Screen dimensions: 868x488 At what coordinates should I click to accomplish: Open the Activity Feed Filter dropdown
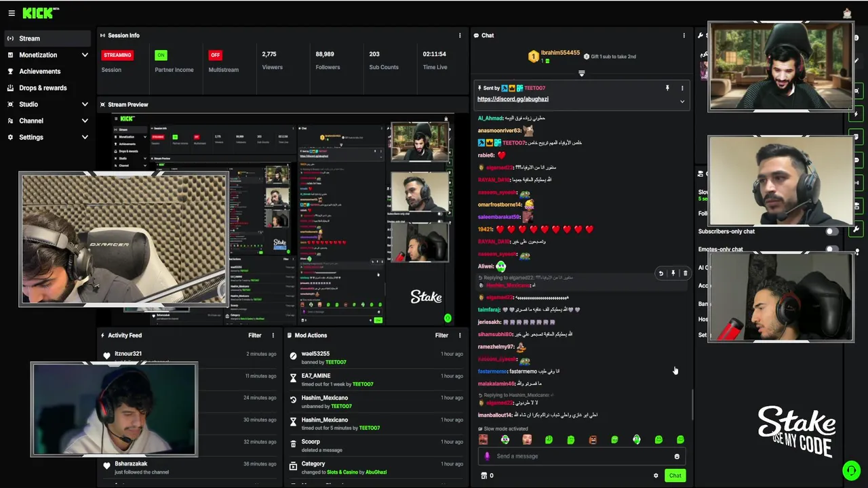click(255, 335)
